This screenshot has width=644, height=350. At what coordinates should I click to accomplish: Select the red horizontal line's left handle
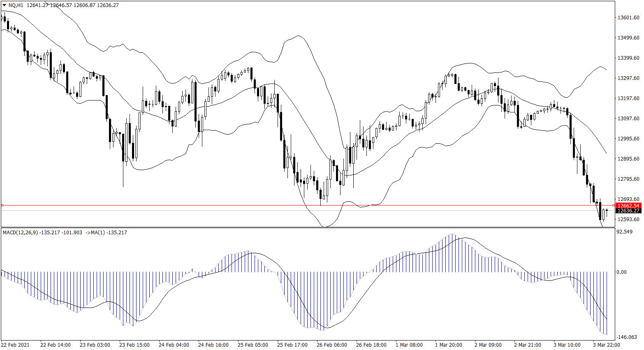click(2, 205)
